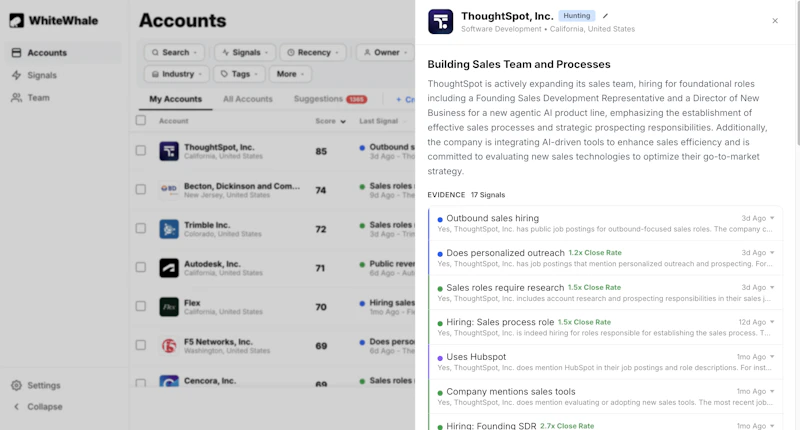The image size is (800, 430).
Task: Click the Last Signal column header
Action: coord(378,121)
